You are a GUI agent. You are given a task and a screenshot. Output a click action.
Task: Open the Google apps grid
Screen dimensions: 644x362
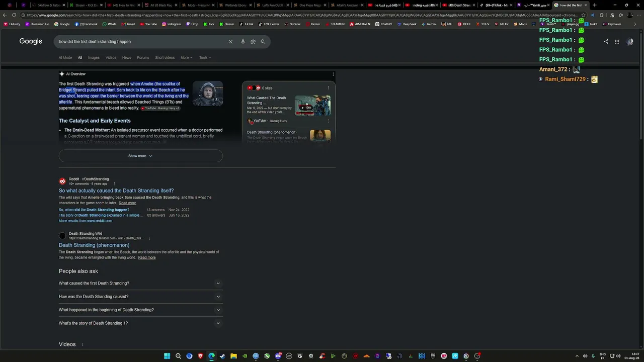(617, 42)
